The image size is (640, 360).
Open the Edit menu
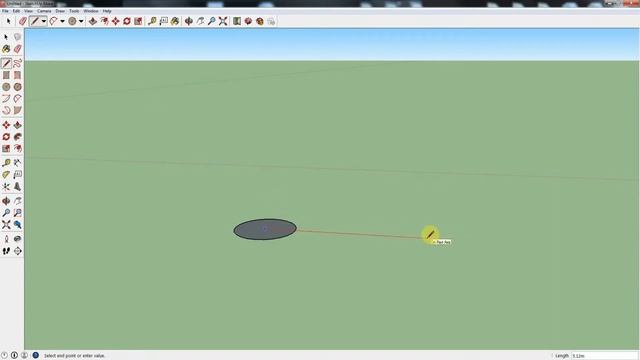[x=16, y=11]
